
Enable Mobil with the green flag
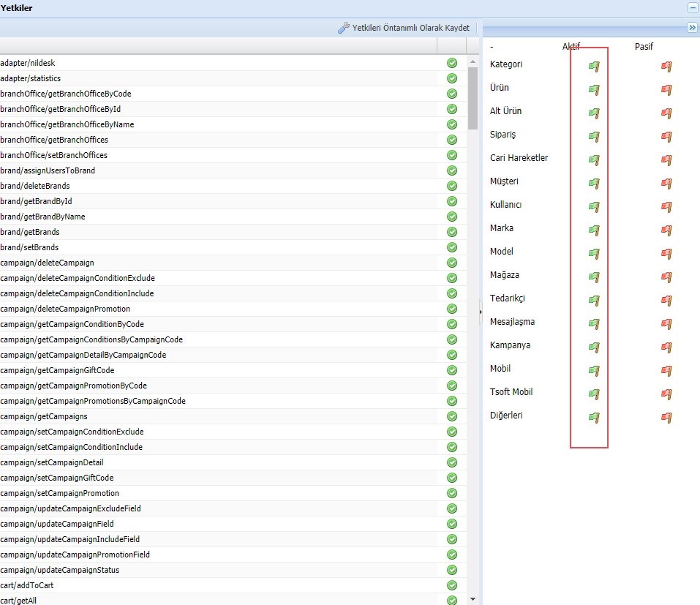594,371
